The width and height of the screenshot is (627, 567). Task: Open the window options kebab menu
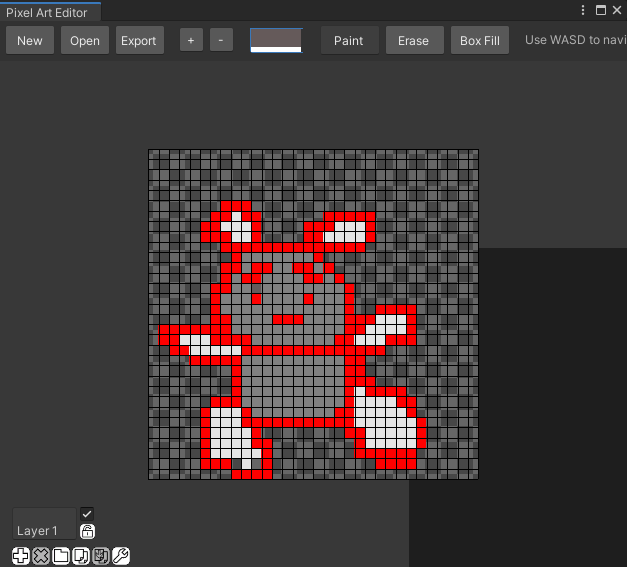[x=583, y=10]
